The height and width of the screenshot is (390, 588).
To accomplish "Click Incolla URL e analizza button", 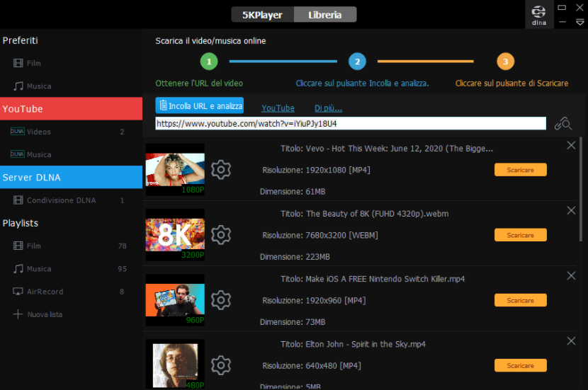I will [200, 105].
